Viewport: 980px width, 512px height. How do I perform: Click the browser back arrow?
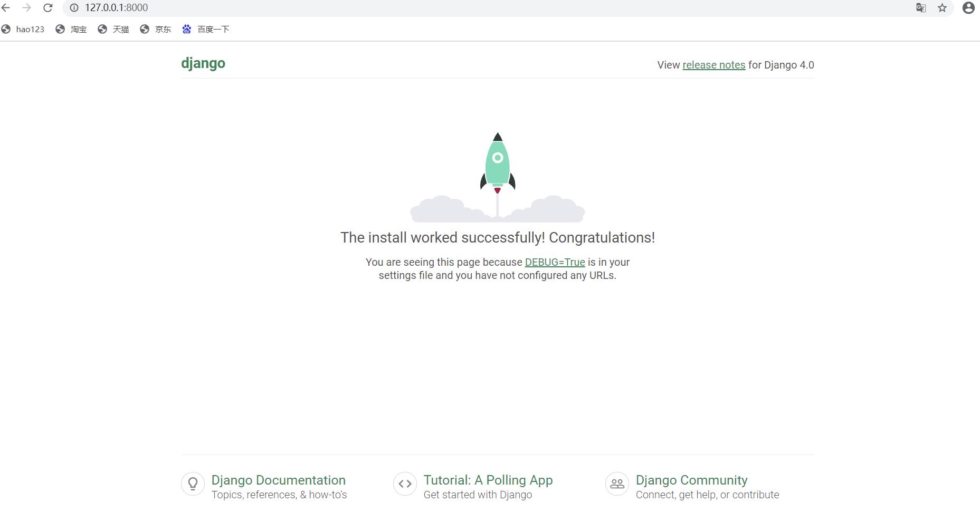pyautogui.click(x=6, y=7)
